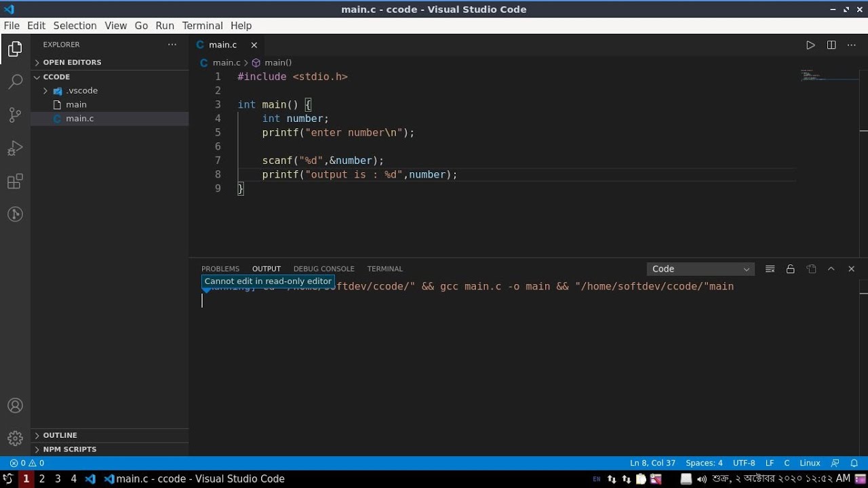Click the Linux configuration status item
Image resolution: width=868 pixels, height=488 pixels.
[810, 463]
